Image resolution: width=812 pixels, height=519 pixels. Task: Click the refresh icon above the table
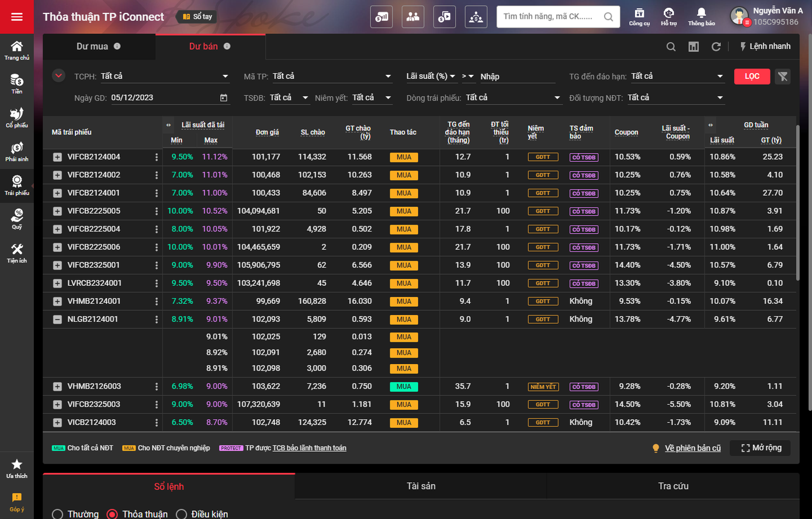tap(716, 47)
